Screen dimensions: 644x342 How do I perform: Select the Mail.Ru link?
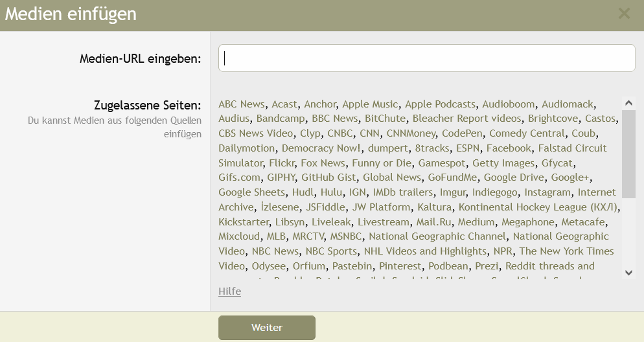433,222
